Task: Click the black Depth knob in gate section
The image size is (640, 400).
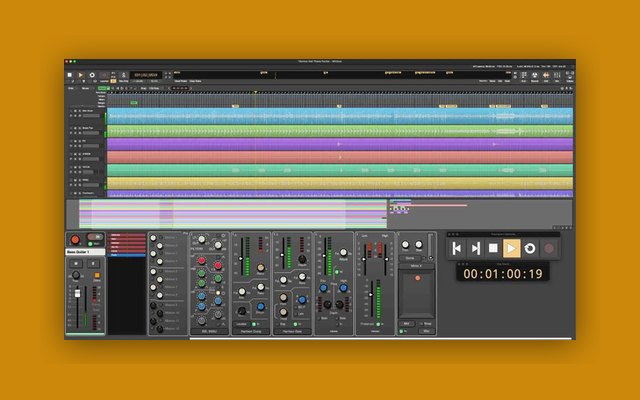Action: (x=302, y=259)
